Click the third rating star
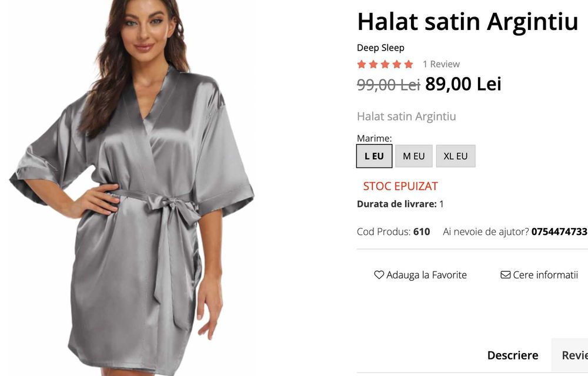 pos(385,64)
